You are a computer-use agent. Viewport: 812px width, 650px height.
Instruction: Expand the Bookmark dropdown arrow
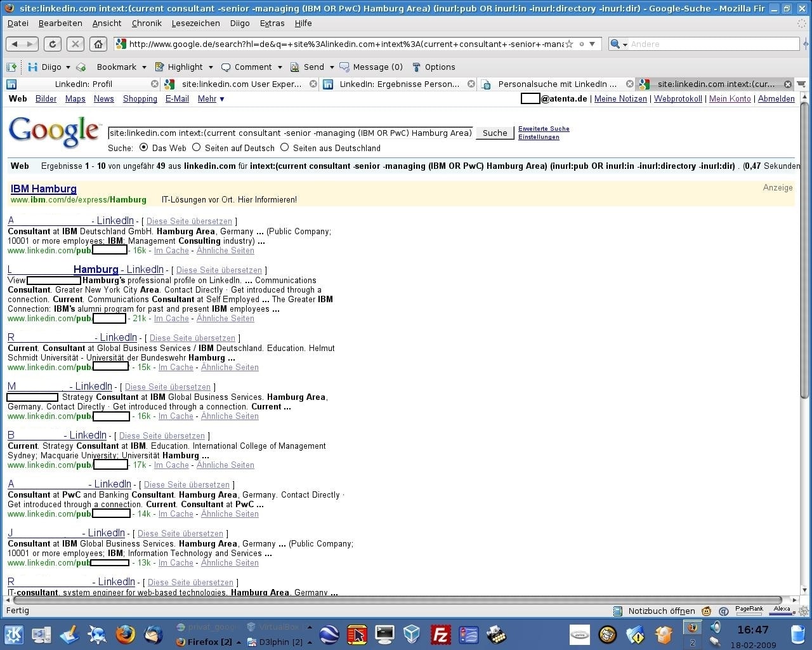pyautogui.click(x=144, y=67)
